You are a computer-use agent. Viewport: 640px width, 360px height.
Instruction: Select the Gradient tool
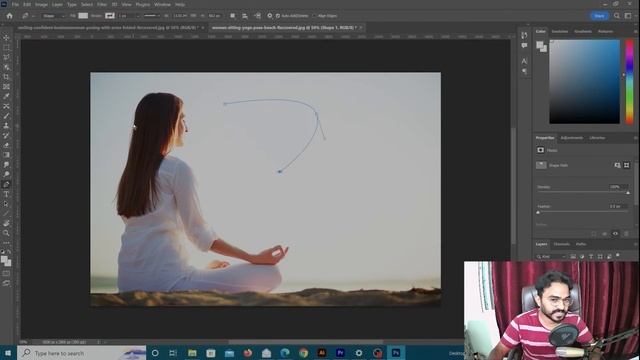tap(6, 155)
